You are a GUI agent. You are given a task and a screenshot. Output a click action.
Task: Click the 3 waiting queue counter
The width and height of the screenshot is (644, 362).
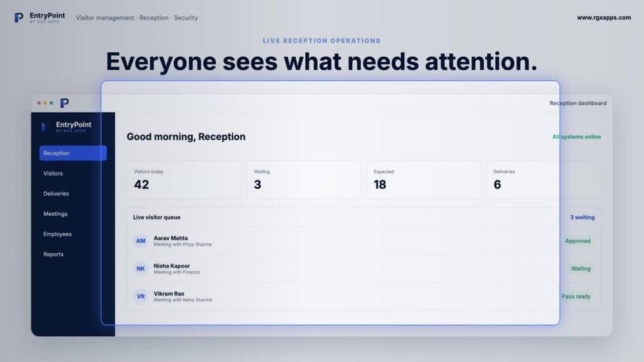pos(582,217)
